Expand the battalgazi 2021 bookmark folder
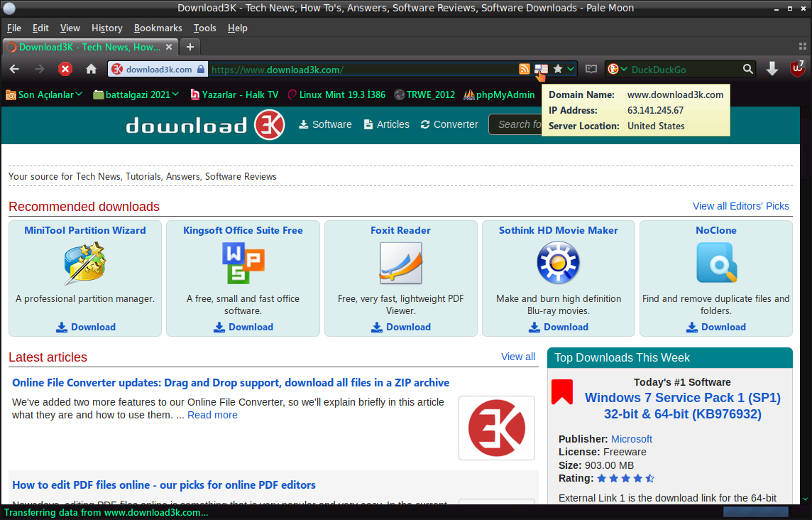 pos(136,94)
